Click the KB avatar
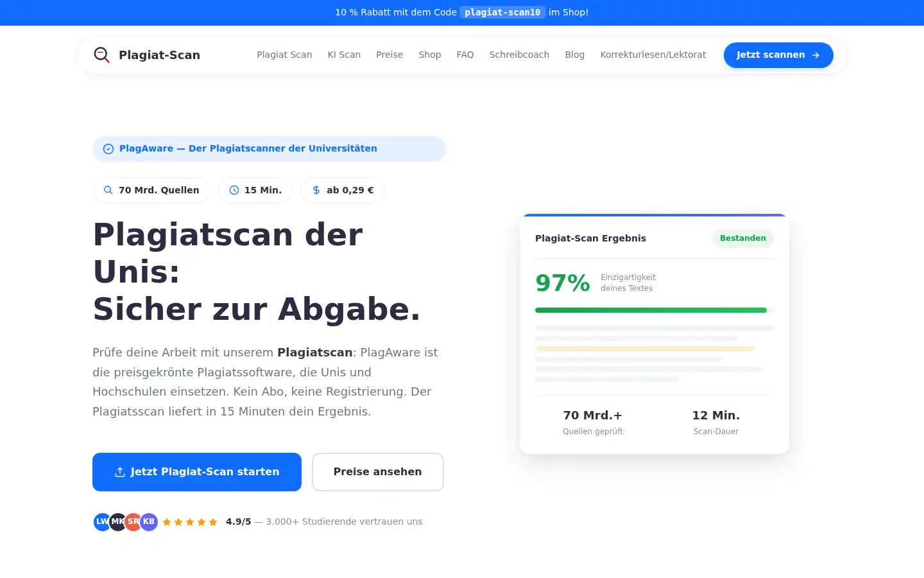The height and width of the screenshot is (578, 924). coord(149,521)
